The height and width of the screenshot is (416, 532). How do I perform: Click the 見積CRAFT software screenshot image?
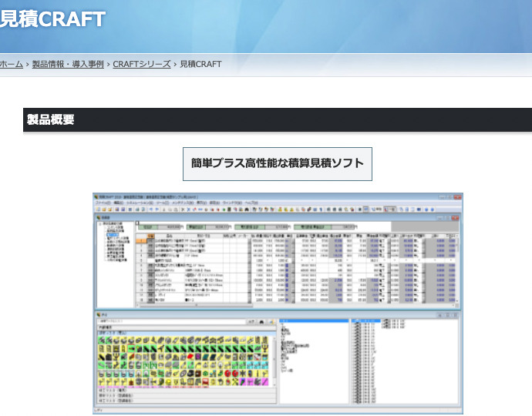click(x=278, y=304)
